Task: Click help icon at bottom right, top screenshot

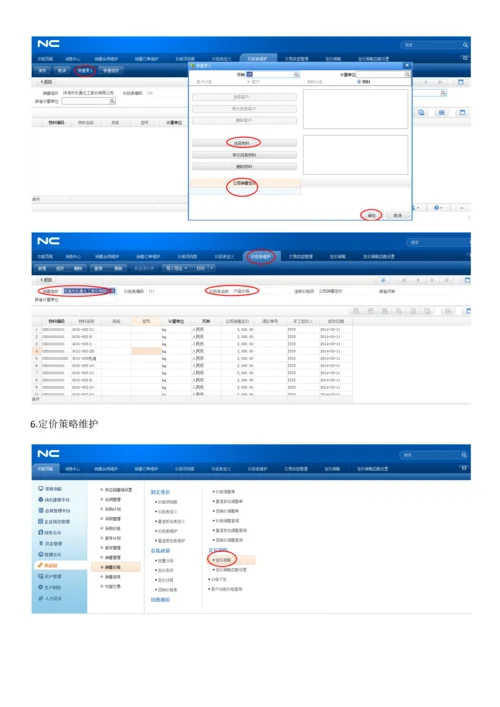Action: (x=436, y=208)
